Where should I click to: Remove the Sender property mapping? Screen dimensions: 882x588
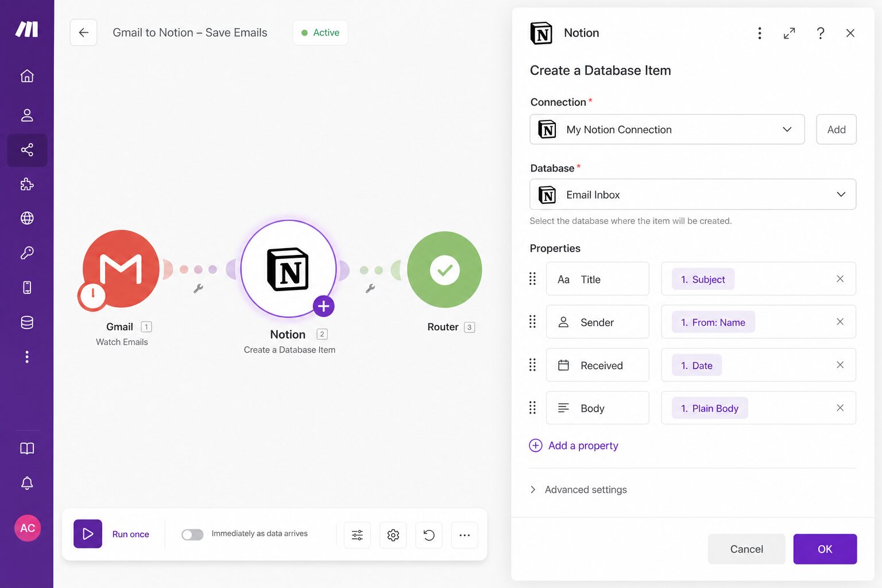point(840,322)
